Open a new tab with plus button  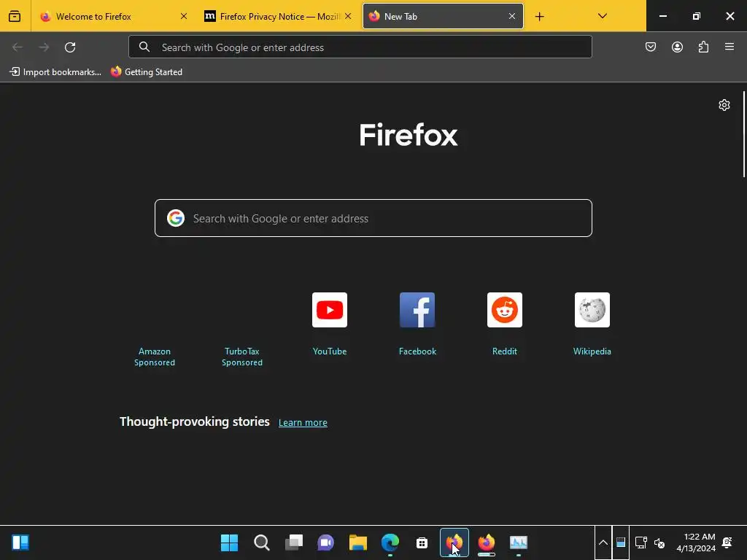pyautogui.click(x=539, y=17)
